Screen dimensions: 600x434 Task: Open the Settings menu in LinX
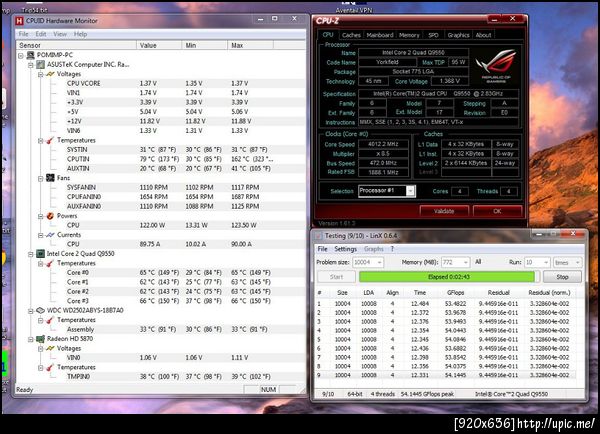point(345,249)
